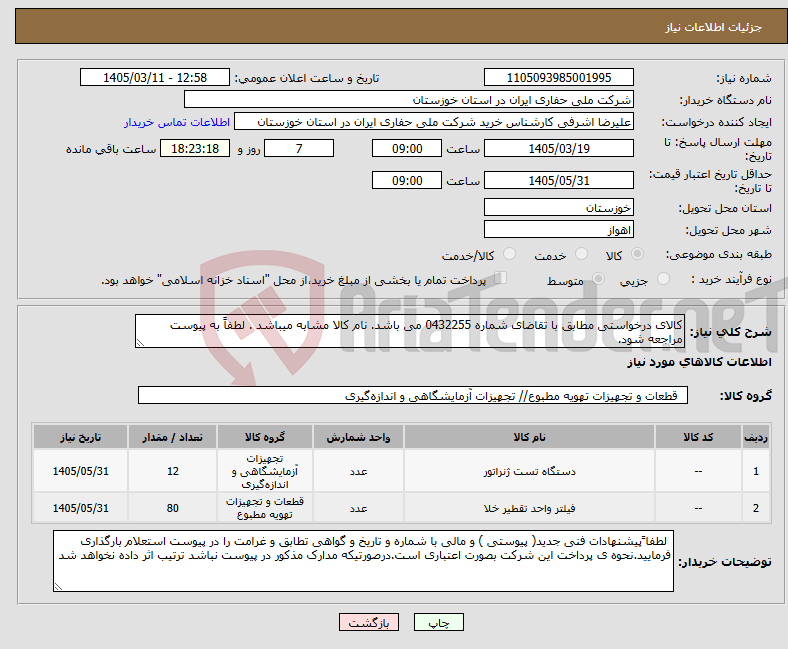Toggle the اسناد خزانه اسلامی payment checkbox

501,278
